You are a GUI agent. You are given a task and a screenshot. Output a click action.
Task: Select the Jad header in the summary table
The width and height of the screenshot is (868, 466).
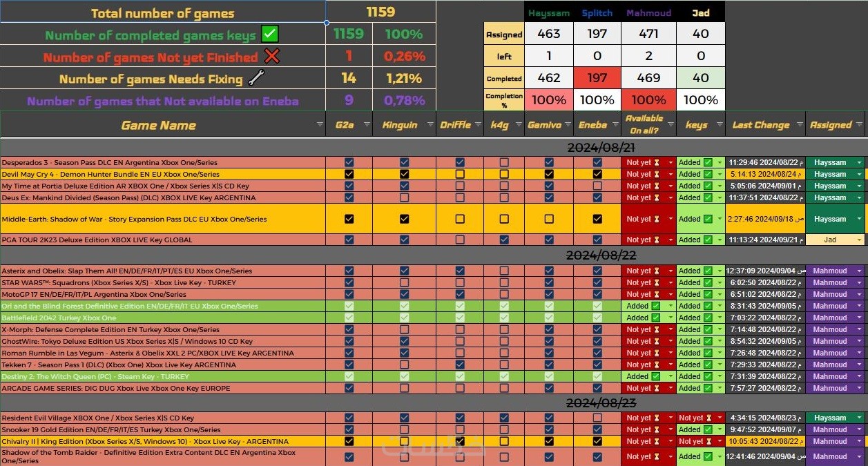point(701,12)
